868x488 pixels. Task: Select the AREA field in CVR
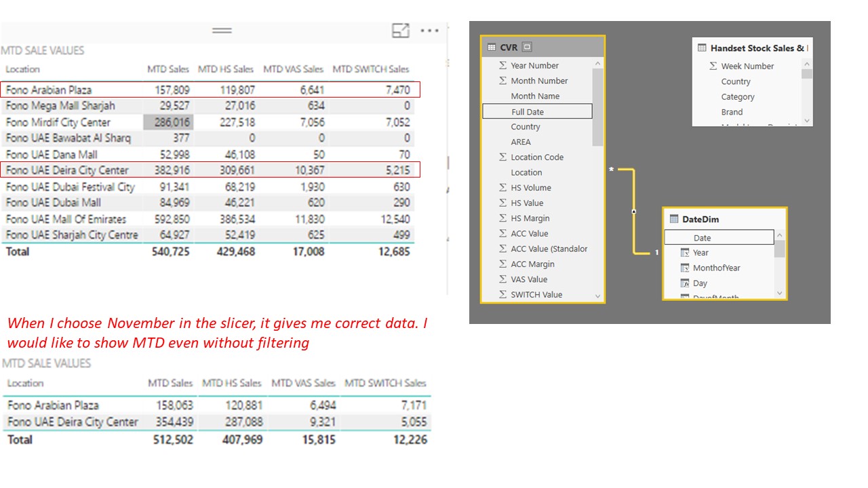click(x=521, y=142)
